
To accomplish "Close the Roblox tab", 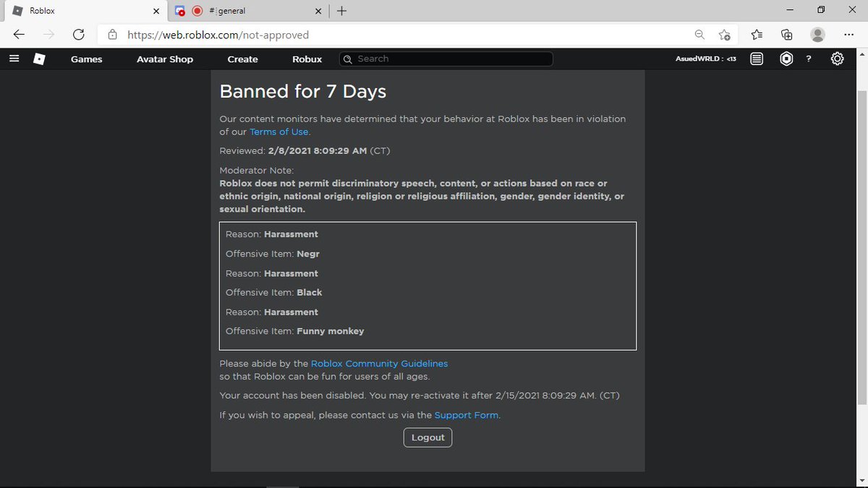I will [156, 11].
